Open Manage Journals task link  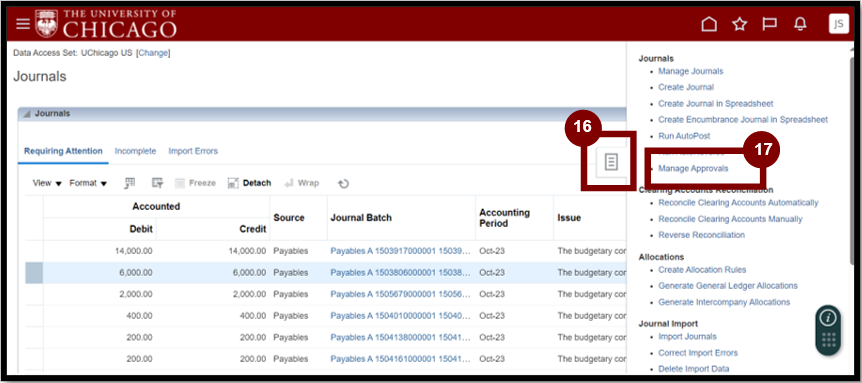coord(690,71)
